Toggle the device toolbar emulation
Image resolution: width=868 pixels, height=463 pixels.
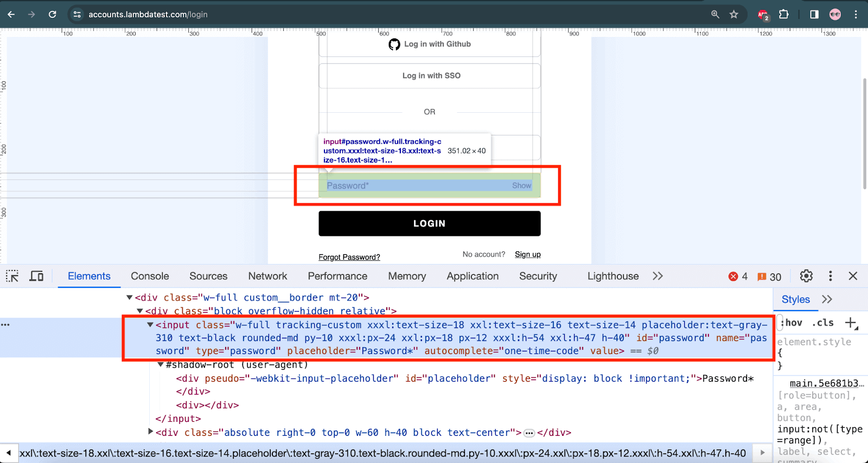tap(36, 276)
